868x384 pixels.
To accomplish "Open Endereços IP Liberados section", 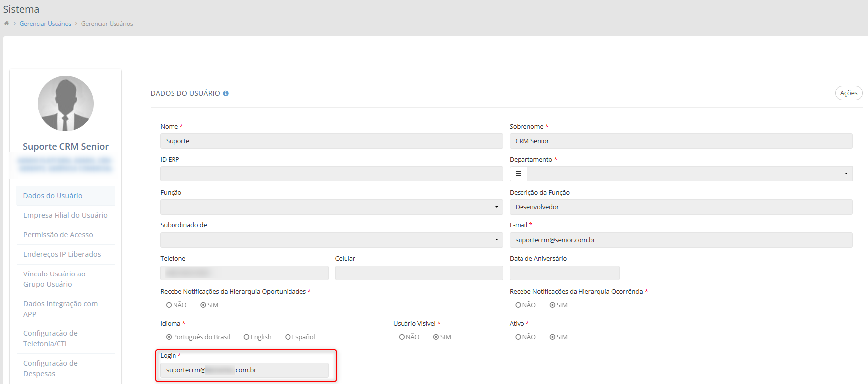I will pyautogui.click(x=65, y=254).
